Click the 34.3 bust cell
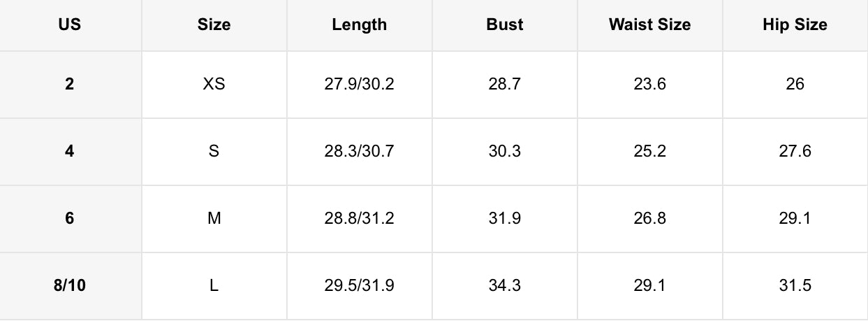Image resolution: width=868 pixels, height=321 pixels. [504, 285]
